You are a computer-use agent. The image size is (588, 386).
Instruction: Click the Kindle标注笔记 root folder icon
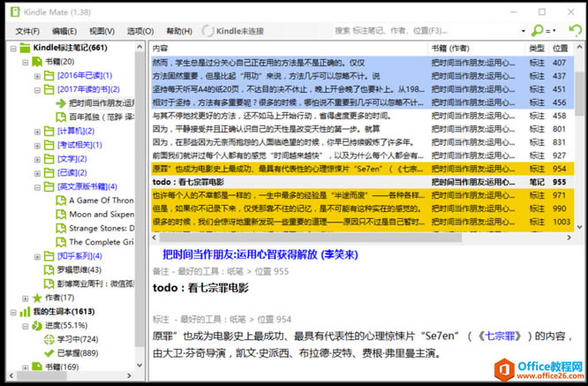click(25, 48)
